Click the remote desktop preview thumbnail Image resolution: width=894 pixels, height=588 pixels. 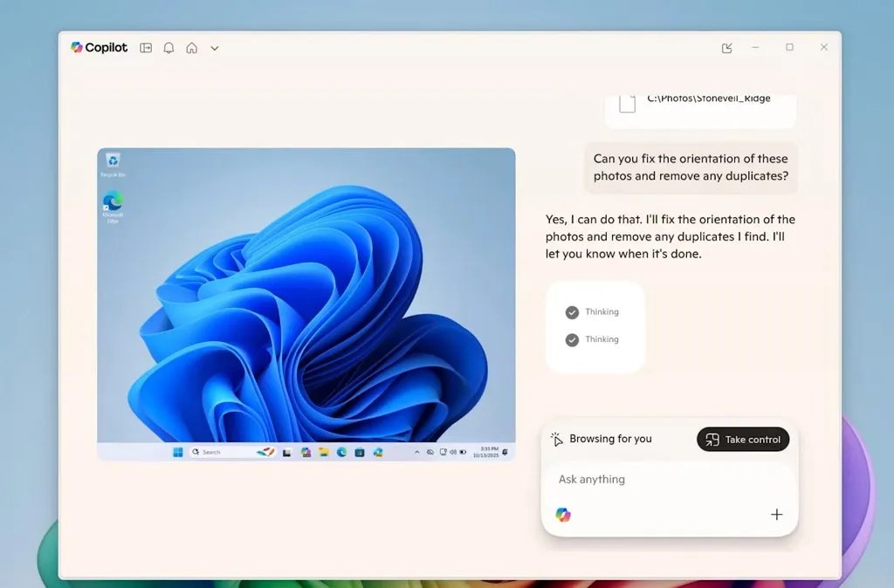306,304
